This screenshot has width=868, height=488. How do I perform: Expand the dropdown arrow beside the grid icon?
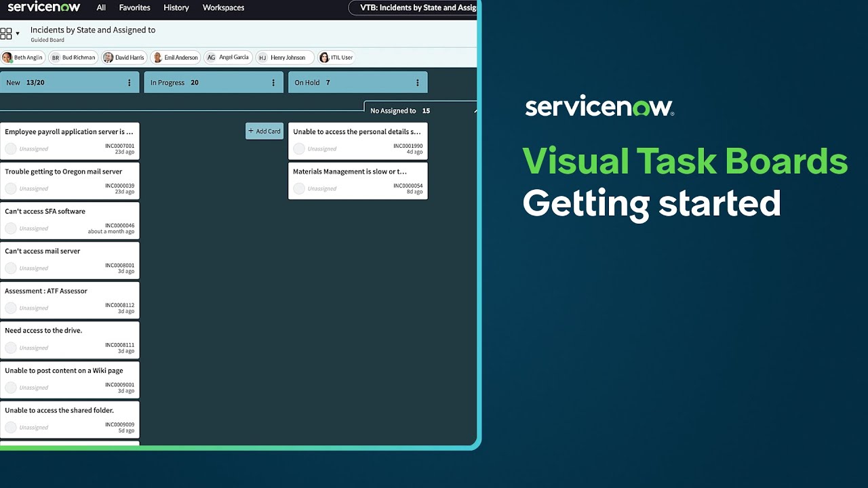pyautogui.click(x=18, y=33)
